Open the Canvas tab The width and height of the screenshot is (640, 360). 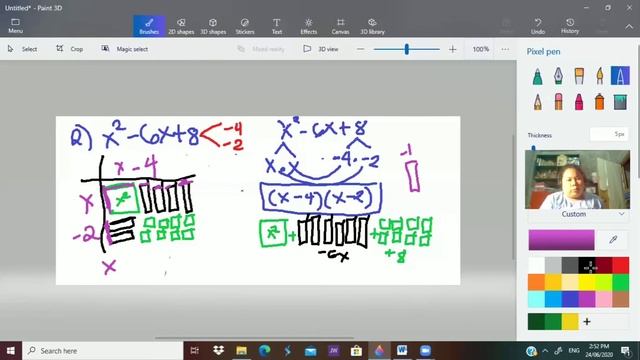click(340, 26)
